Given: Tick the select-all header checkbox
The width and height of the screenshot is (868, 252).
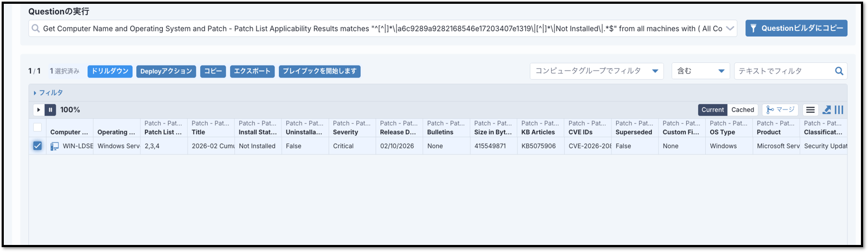Looking at the screenshot, I should point(37,127).
